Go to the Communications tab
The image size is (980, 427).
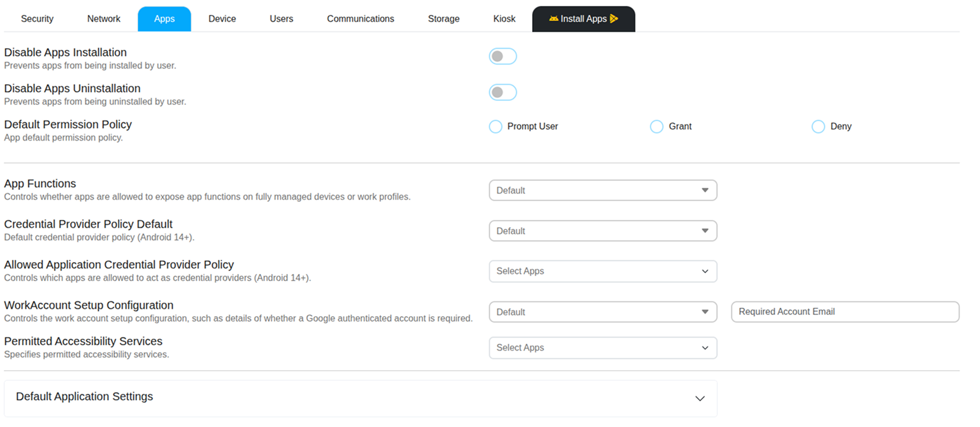pos(361,19)
